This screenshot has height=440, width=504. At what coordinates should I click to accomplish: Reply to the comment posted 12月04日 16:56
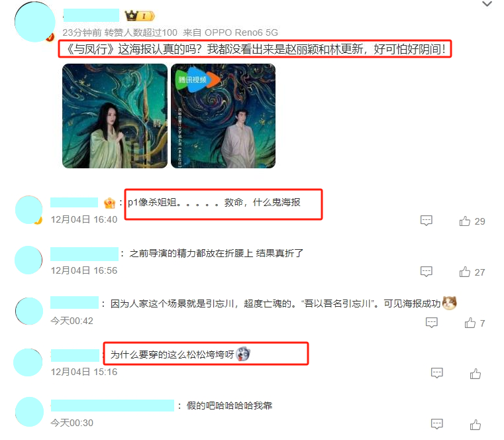(427, 272)
